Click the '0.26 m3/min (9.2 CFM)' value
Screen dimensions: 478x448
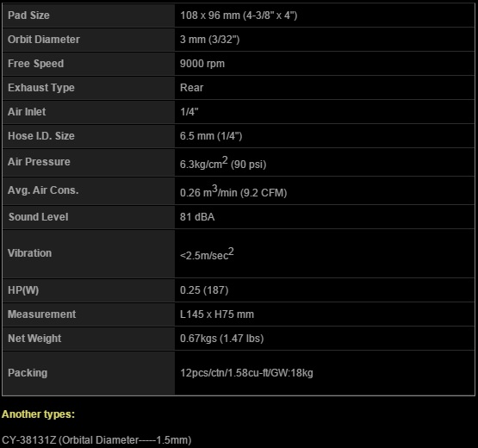[233, 191]
